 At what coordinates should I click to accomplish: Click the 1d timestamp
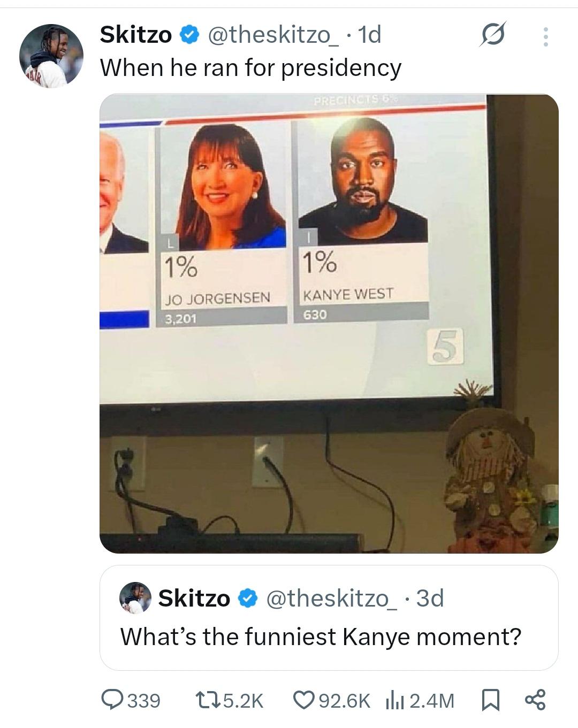(369, 35)
